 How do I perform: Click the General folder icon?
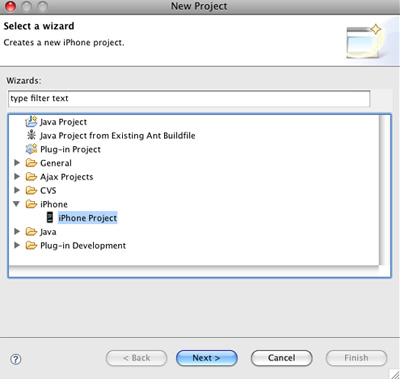(31, 163)
